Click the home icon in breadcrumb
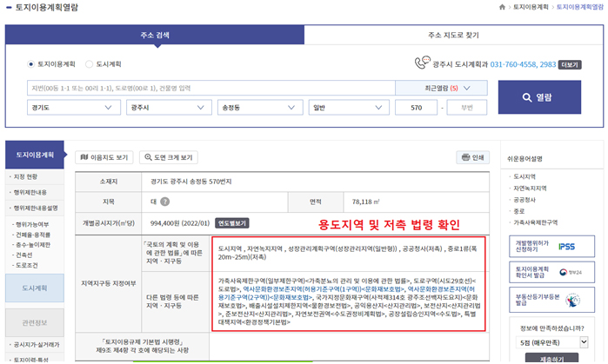The image size is (608, 364). (x=502, y=7)
